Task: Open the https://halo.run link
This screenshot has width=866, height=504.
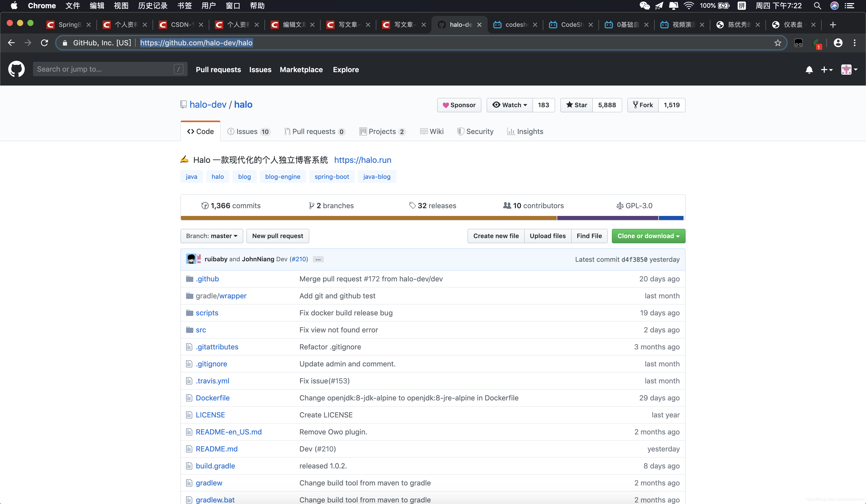Action: tap(363, 160)
